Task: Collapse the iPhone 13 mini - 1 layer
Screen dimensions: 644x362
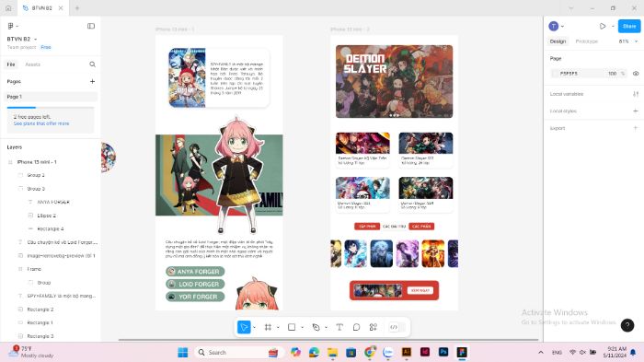Action: [10, 162]
